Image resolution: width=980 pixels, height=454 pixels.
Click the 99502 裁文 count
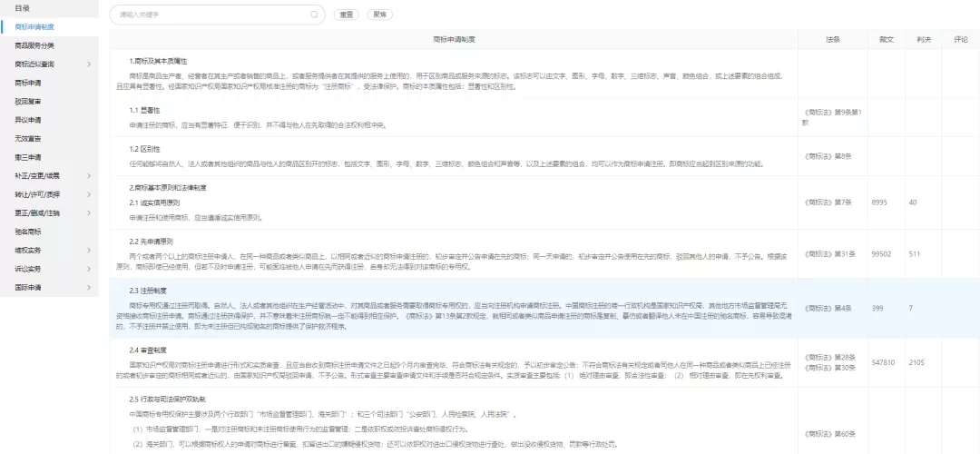pyautogui.click(x=881, y=254)
